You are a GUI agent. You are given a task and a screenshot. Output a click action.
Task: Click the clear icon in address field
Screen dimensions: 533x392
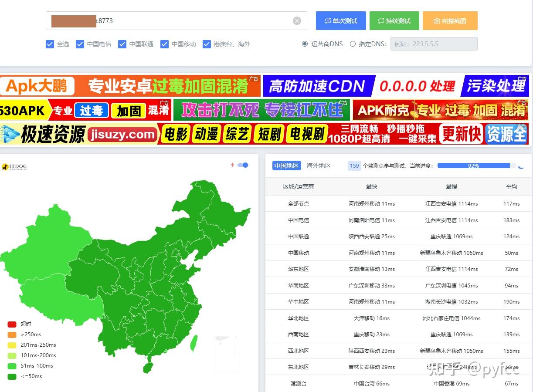click(297, 21)
